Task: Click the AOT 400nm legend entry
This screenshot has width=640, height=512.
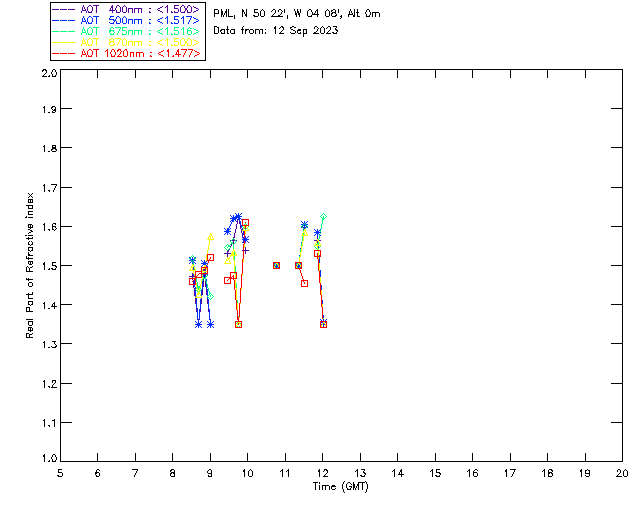Action: coord(126,9)
